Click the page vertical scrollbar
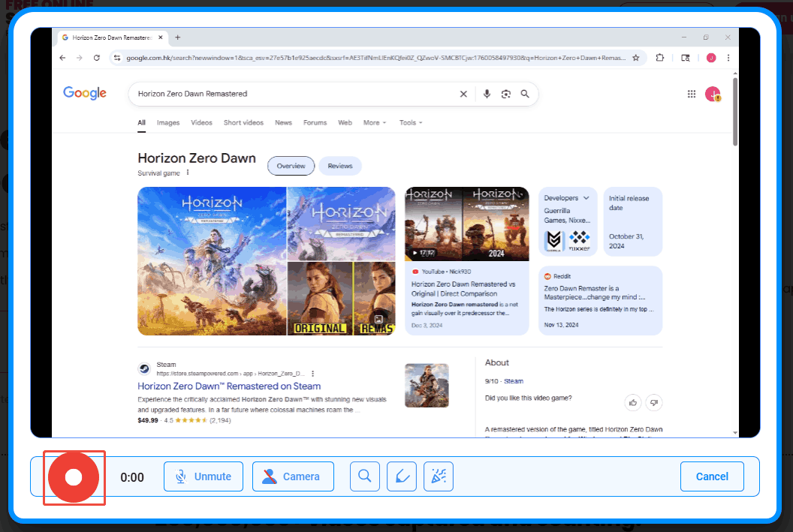793x532 pixels. click(735, 112)
